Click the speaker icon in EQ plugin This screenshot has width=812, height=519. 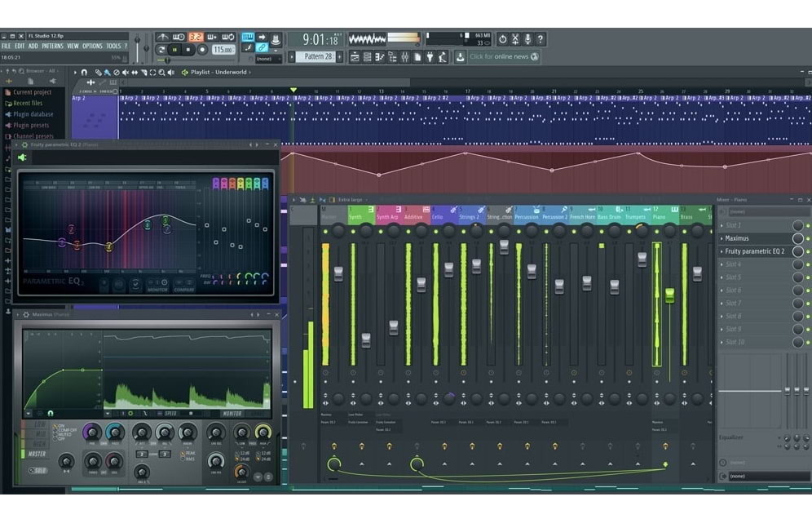pos(22,157)
